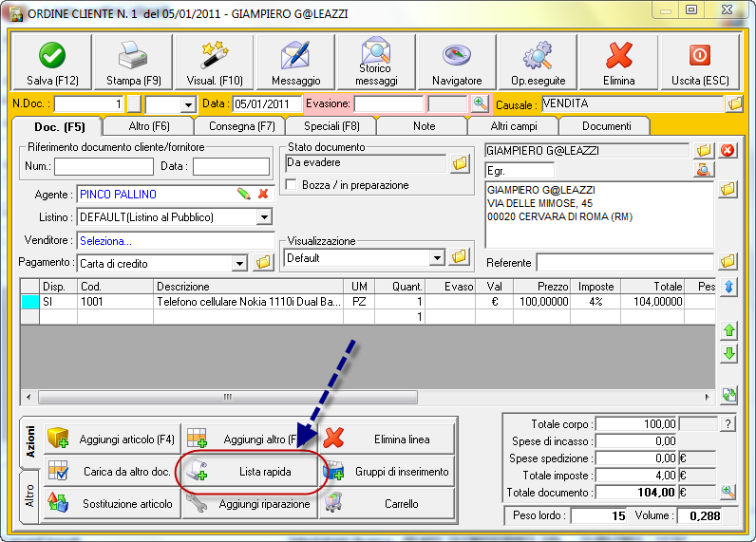Screen dimensions: 756x542
Task: Click Sostituzione articolo button
Action: point(112,503)
